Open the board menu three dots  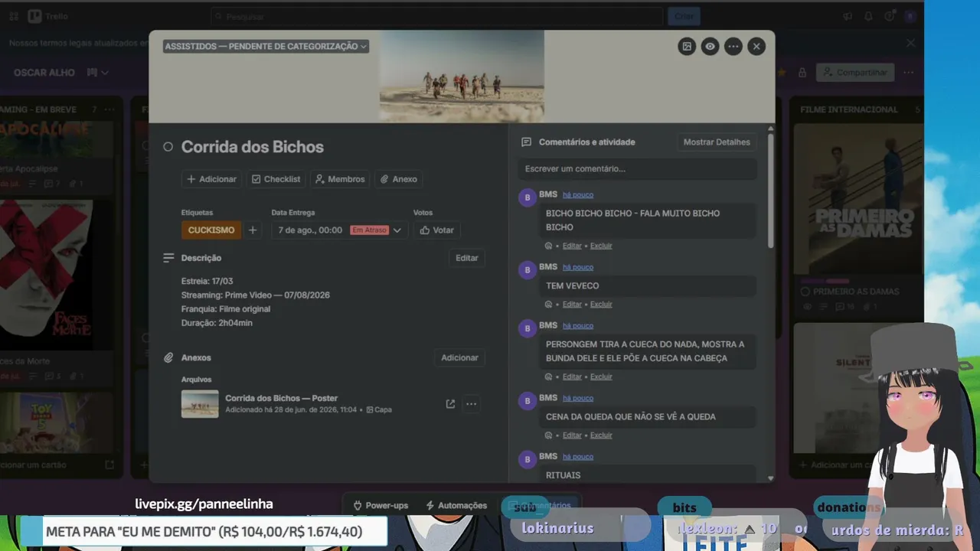coord(908,73)
